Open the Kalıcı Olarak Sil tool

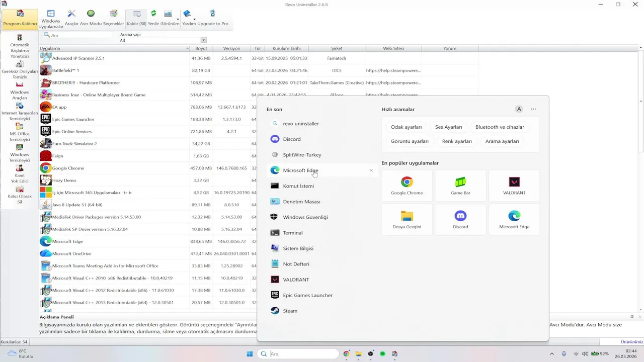[20, 195]
